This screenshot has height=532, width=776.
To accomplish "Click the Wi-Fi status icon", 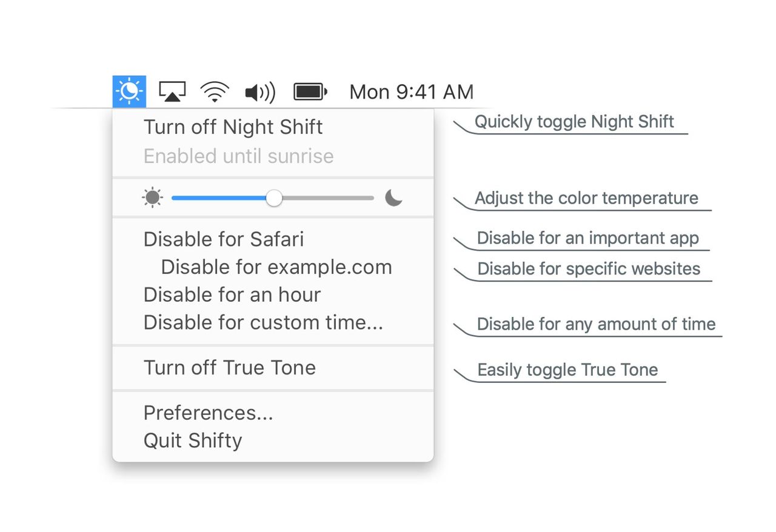I will (215, 91).
